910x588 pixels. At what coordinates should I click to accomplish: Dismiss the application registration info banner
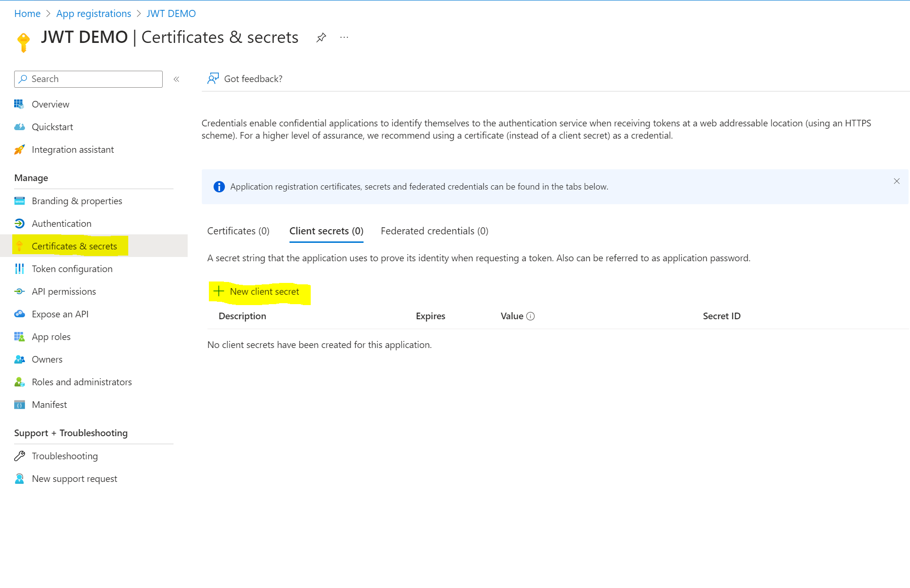coord(896,181)
